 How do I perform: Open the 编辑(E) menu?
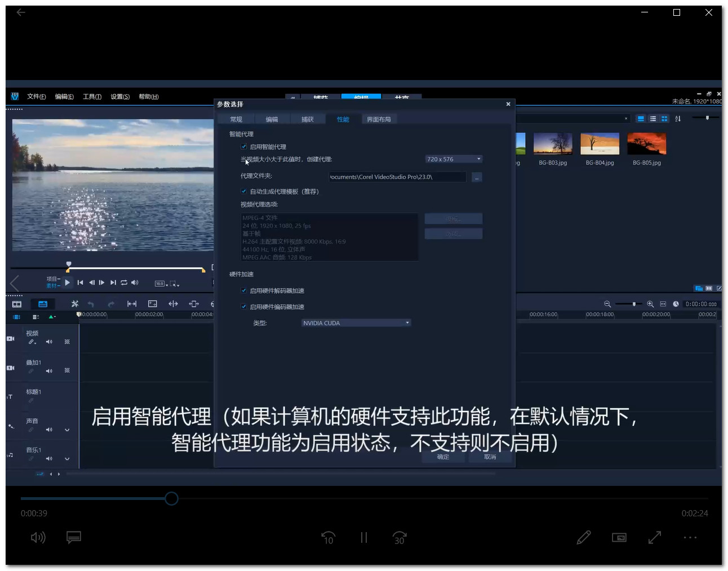point(64,96)
